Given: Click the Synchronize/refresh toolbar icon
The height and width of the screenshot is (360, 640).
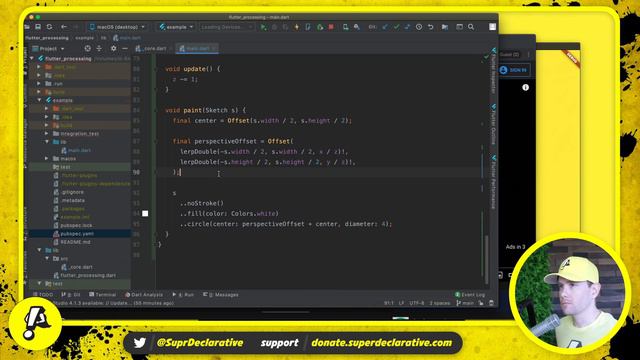Looking at the screenshot, I should (49, 27).
